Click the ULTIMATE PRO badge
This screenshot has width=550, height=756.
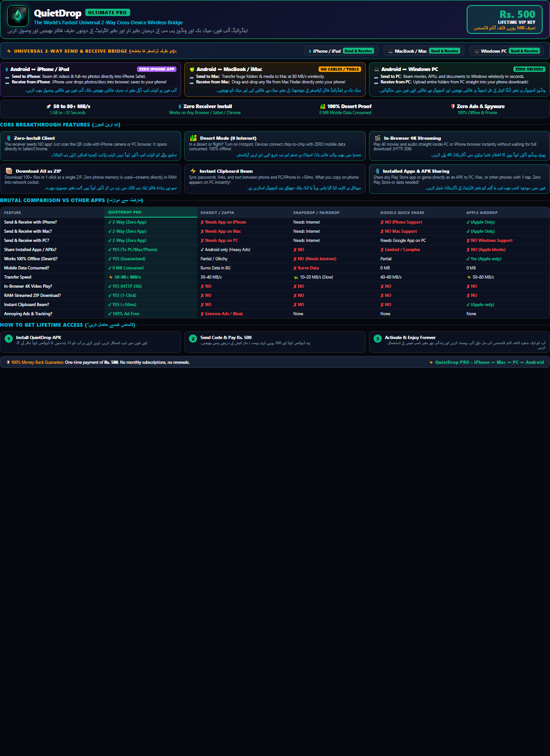(108, 12)
